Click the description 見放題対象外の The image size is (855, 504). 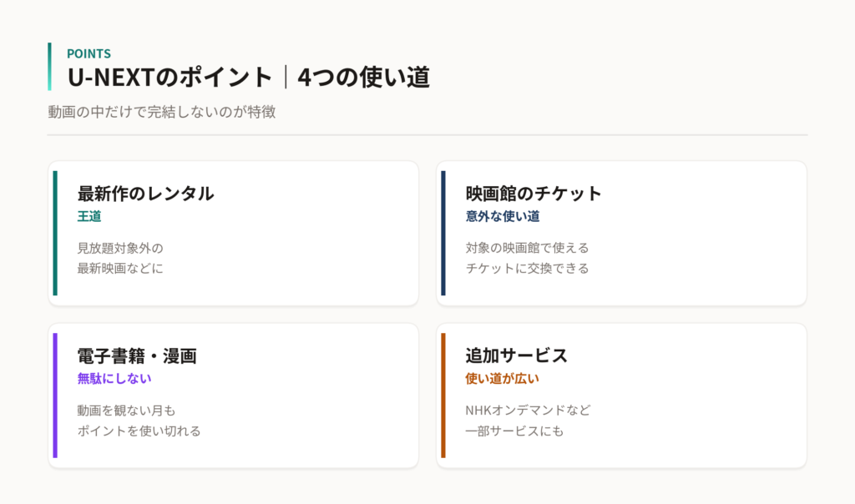[x=120, y=248]
